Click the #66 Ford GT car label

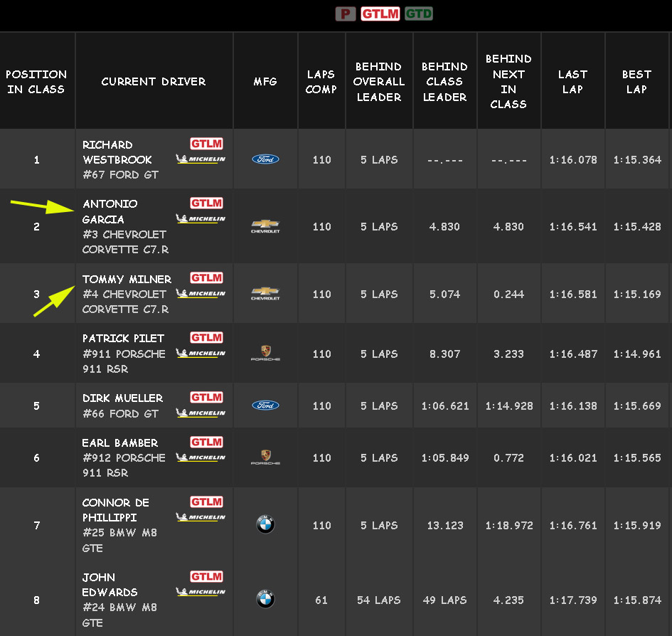click(120, 413)
